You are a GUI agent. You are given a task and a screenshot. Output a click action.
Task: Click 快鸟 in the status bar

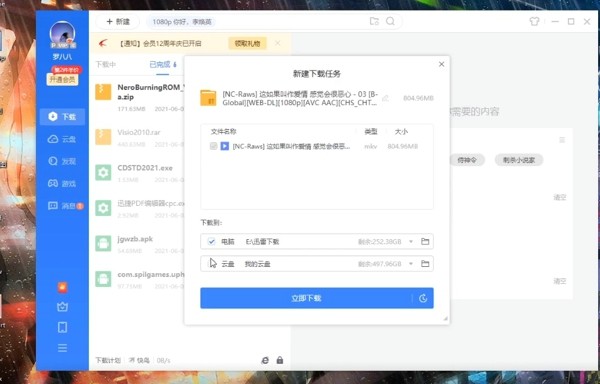(x=139, y=360)
